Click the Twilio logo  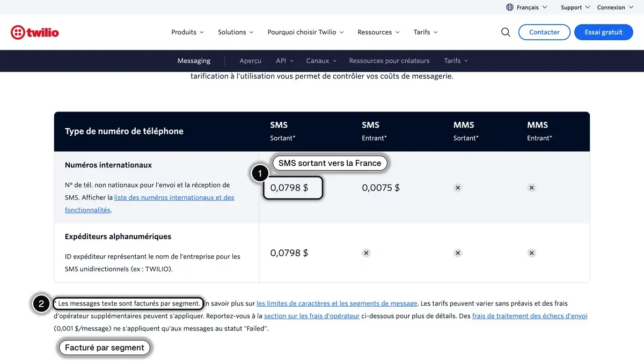35,32
